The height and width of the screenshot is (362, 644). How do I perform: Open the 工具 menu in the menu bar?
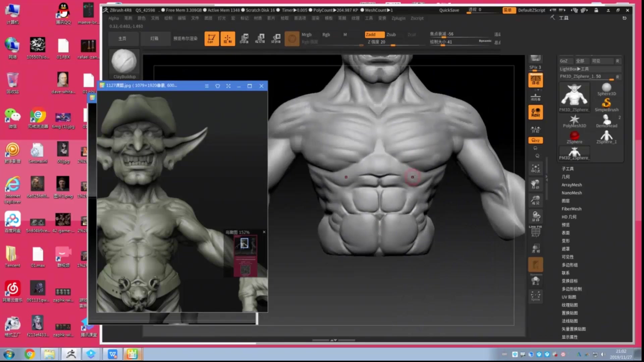(368, 18)
